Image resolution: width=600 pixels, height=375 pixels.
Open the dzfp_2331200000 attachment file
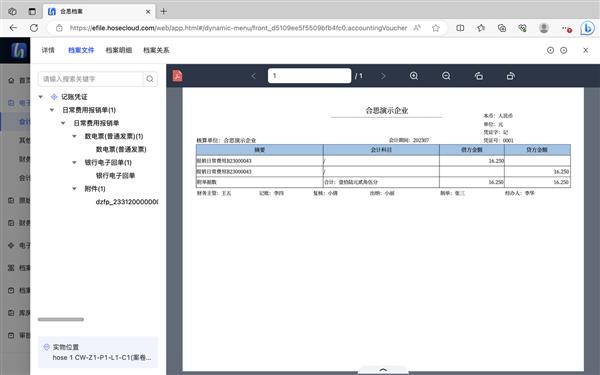(x=127, y=202)
